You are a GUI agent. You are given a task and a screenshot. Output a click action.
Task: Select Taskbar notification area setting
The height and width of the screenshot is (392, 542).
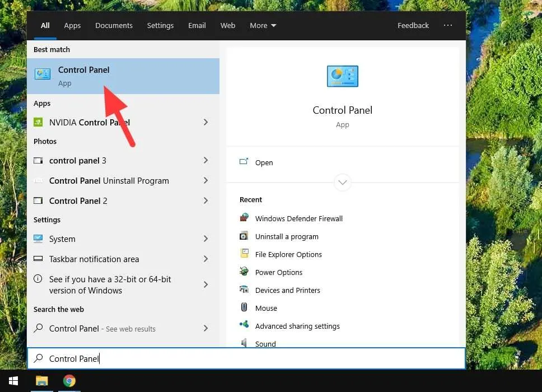tap(123, 259)
